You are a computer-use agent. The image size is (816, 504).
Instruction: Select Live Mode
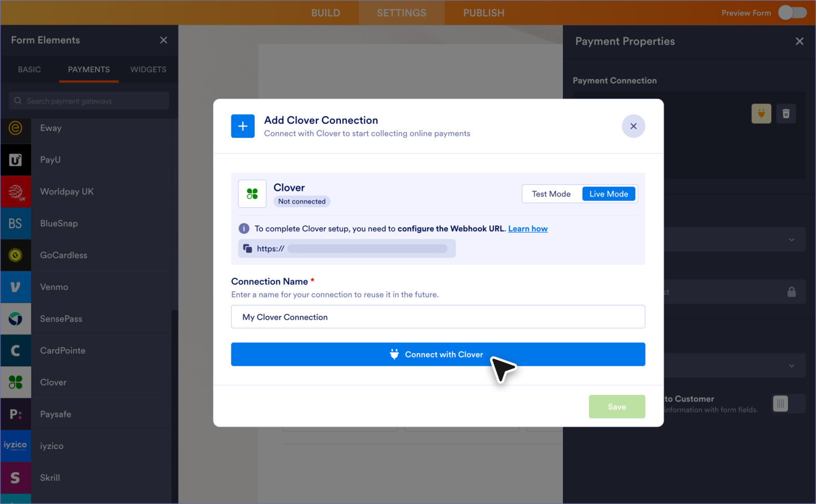609,194
